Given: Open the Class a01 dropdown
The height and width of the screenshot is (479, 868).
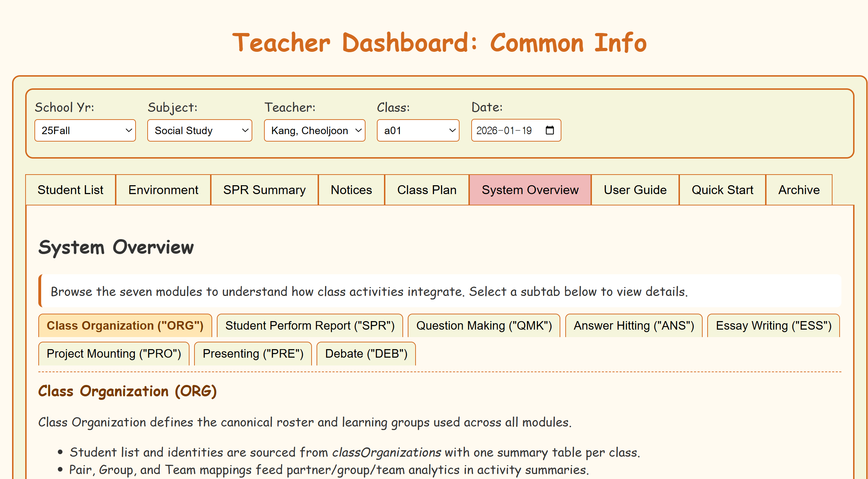Looking at the screenshot, I should pyautogui.click(x=418, y=130).
